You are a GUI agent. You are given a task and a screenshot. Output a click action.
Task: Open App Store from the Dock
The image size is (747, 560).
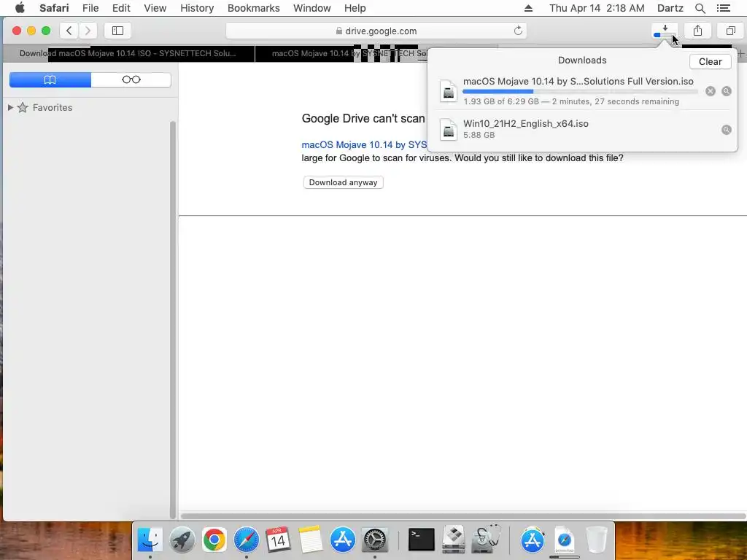(343, 540)
